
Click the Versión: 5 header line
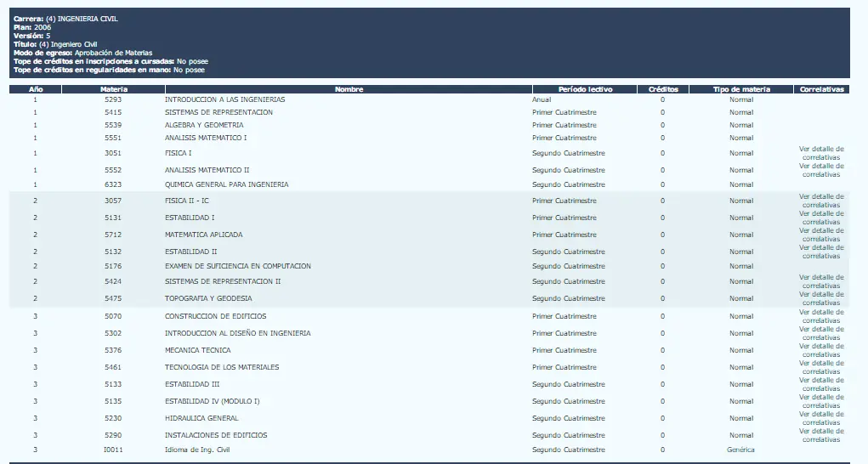(32, 36)
